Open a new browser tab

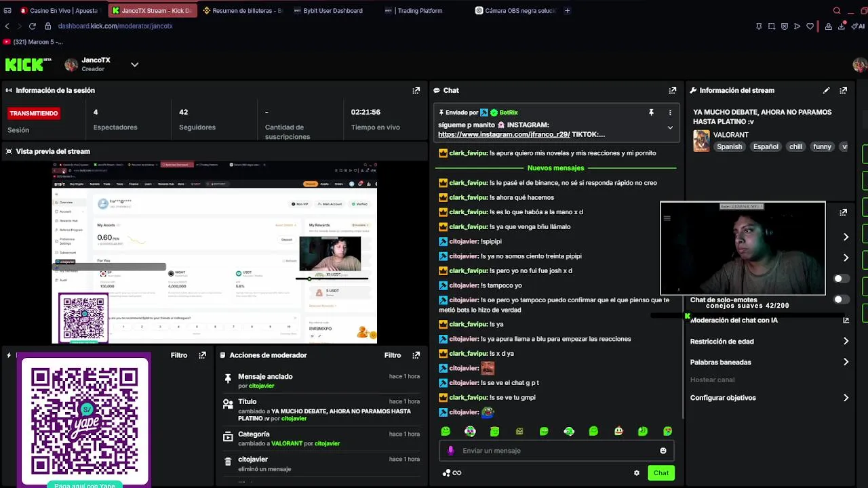[x=567, y=10]
